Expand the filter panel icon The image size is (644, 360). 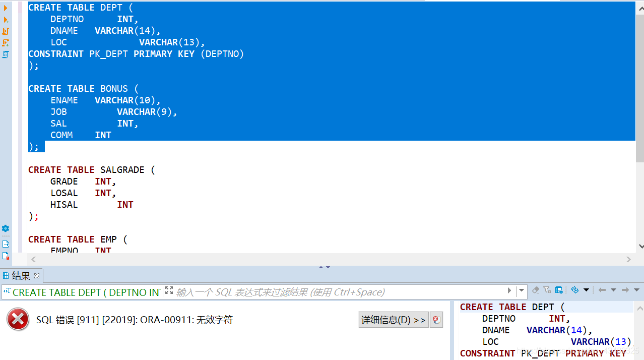coord(169,290)
